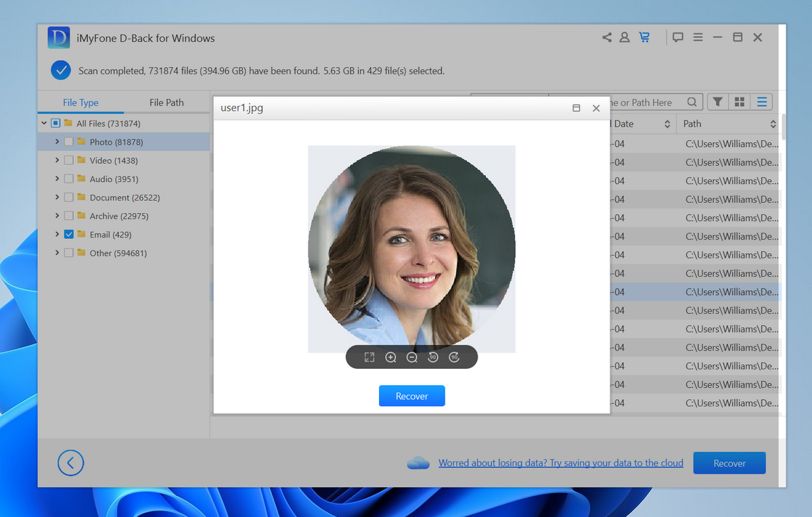
Task: Select the All Files (731874) label
Action: click(108, 124)
